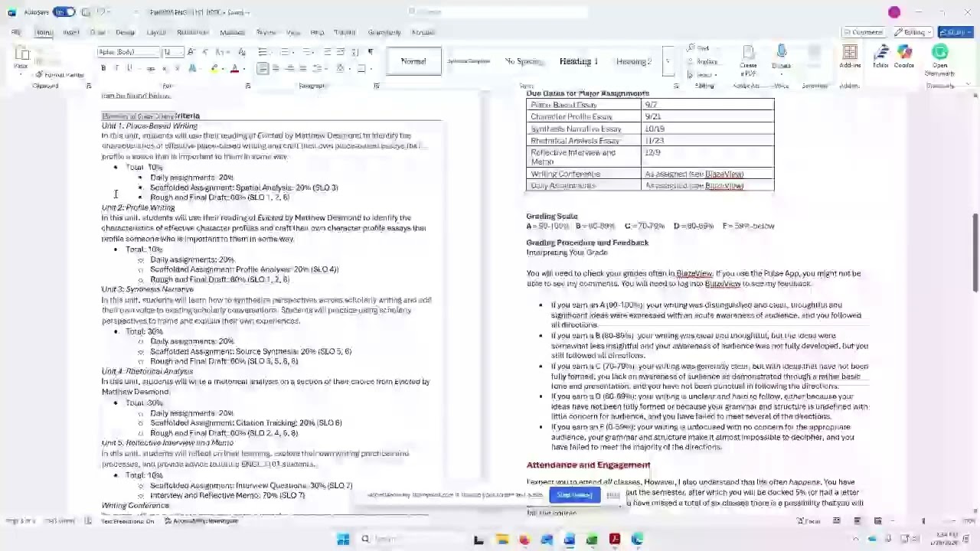980x551 pixels.
Task: Switch to the References tab
Action: 193,32
